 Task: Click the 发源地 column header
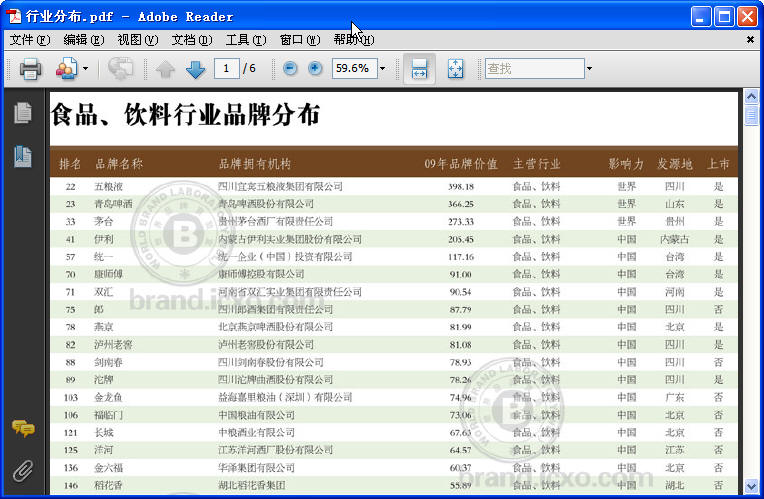click(675, 164)
